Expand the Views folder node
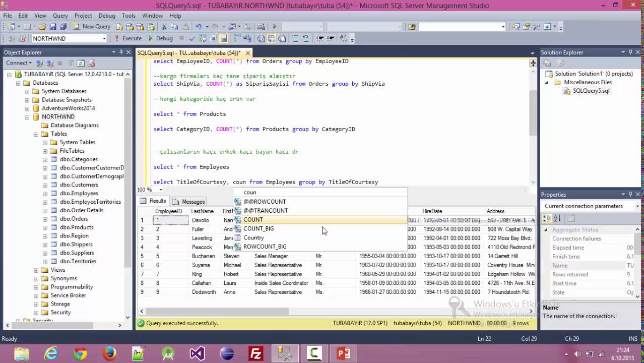Viewport: 644px width, 363px height. (36, 270)
